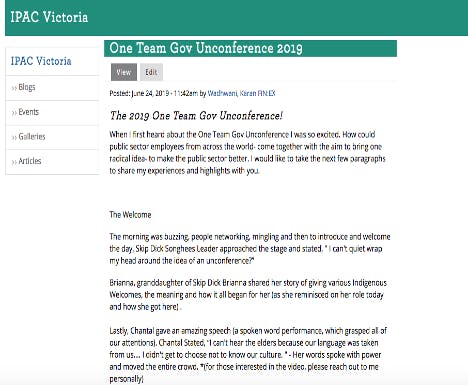Click the chevron icon beside Articles

14,162
